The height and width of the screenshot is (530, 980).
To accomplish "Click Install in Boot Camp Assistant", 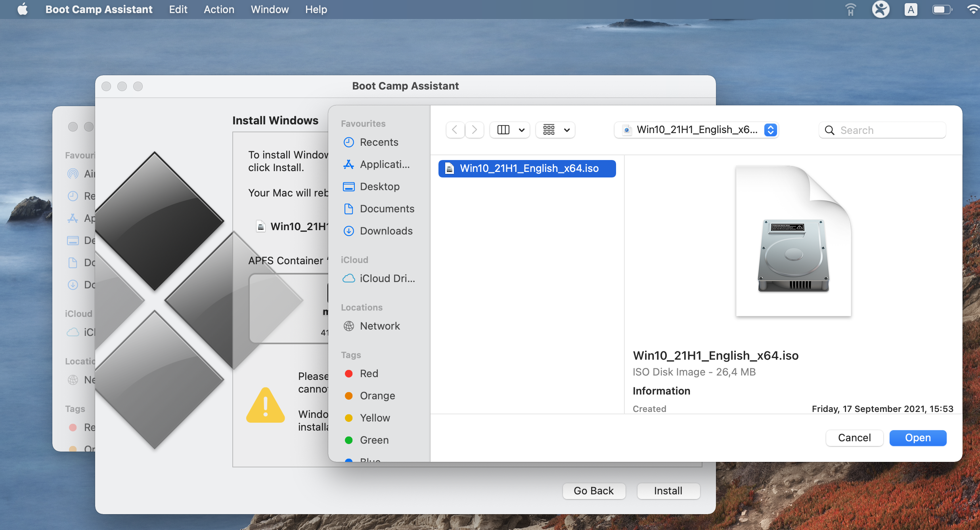I will tap(668, 491).
